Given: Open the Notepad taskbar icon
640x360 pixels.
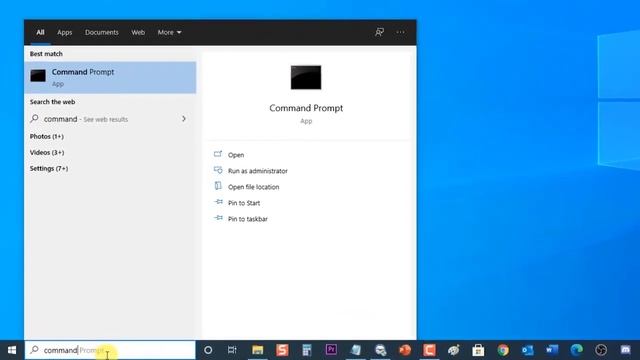Looking at the screenshot, I should click(356, 350).
